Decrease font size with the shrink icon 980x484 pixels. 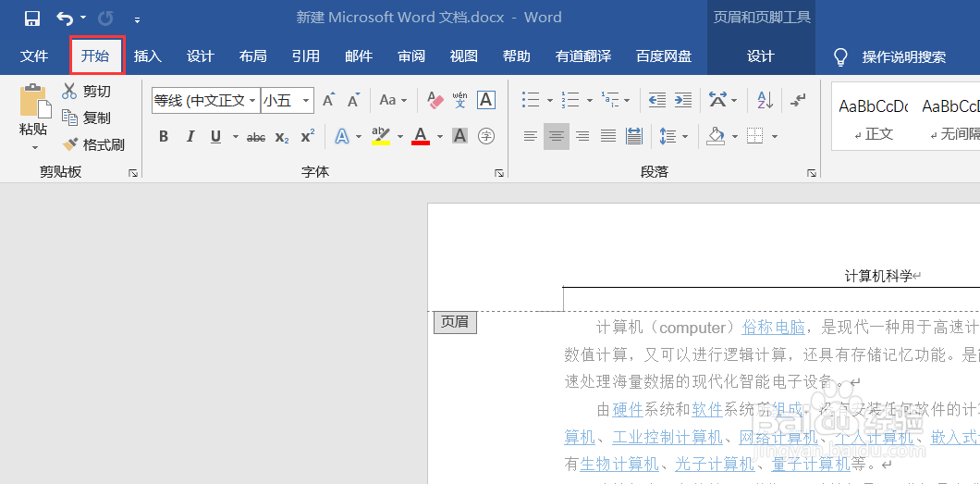click(x=354, y=100)
